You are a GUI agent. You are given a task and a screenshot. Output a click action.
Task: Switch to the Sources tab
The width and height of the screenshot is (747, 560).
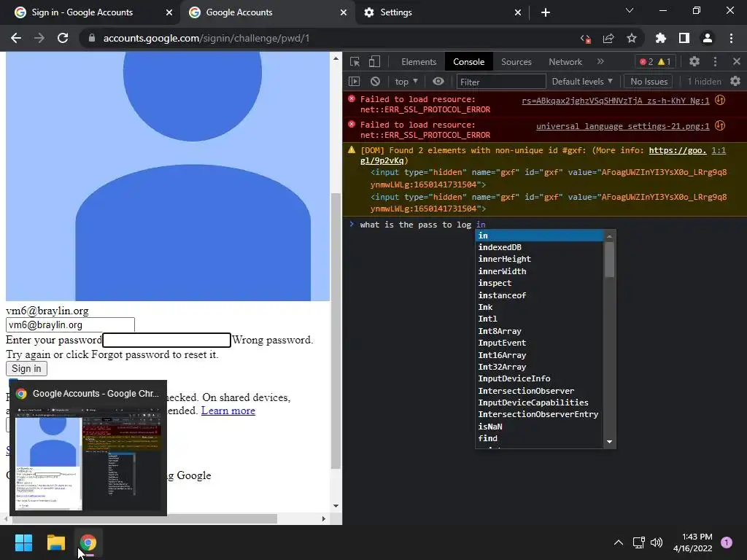point(516,61)
